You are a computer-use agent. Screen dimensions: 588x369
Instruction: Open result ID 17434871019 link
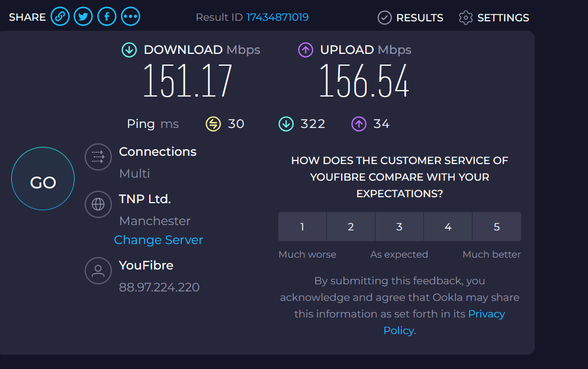click(277, 17)
